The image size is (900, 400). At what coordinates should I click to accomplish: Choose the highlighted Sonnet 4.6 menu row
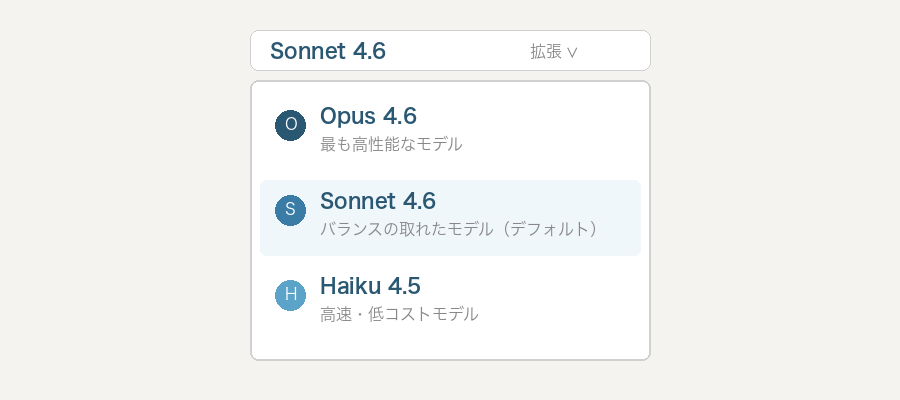(x=450, y=218)
